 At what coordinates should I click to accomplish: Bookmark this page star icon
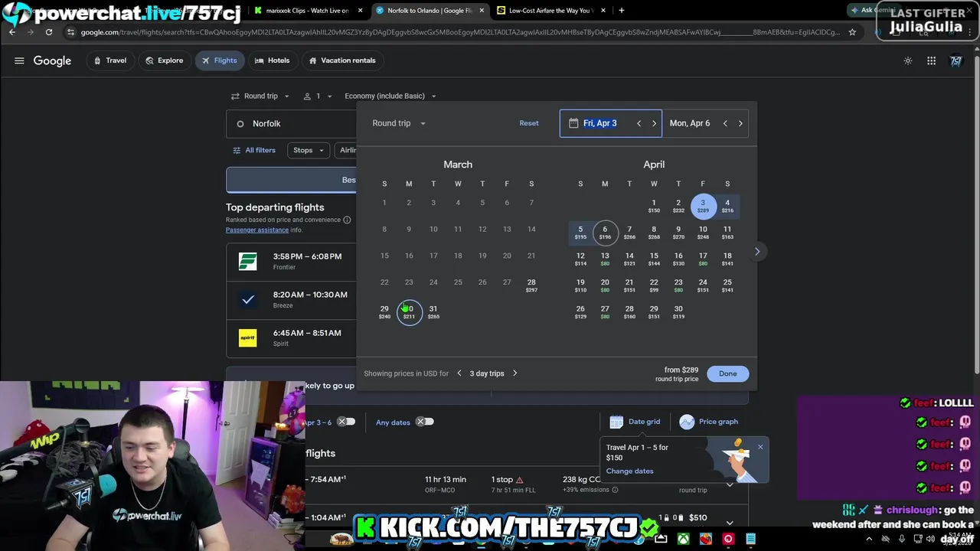pyautogui.click(x=852, y=32)
